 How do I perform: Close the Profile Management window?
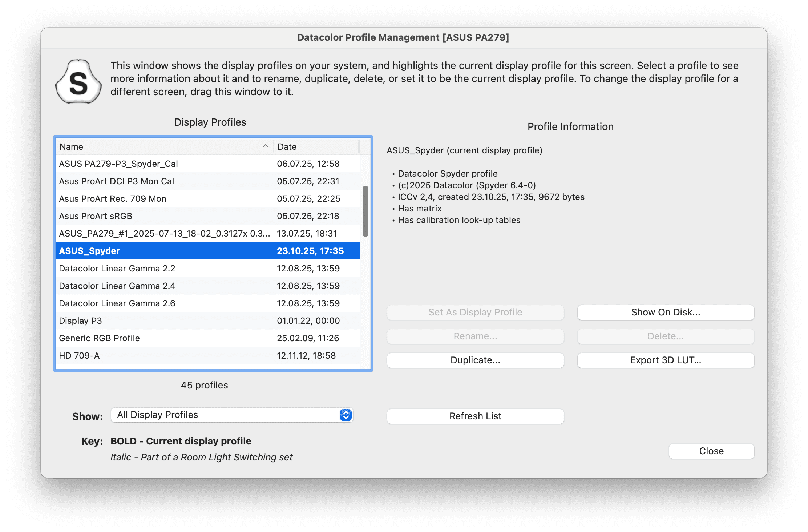click(x=711, y=451)
